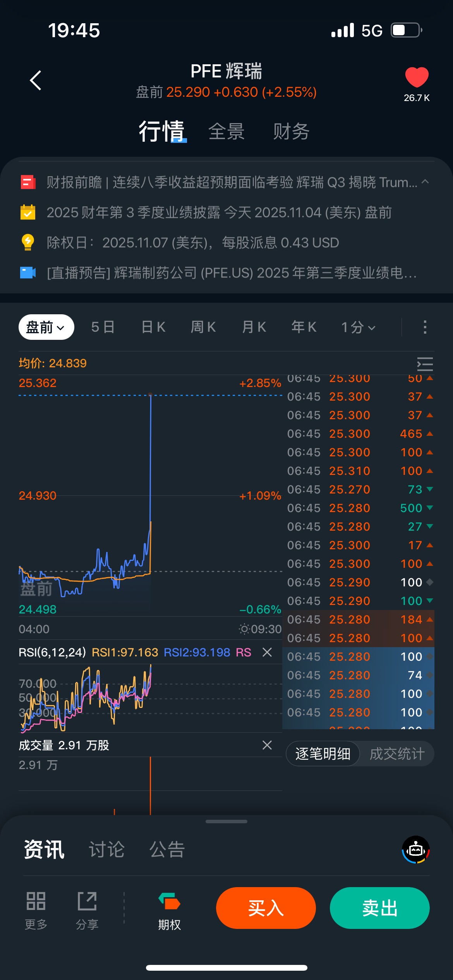Image resolution: width=453 pixels, height=980 pixels.
Task: Switch to the 全景 tab
Action: (226, 132)
